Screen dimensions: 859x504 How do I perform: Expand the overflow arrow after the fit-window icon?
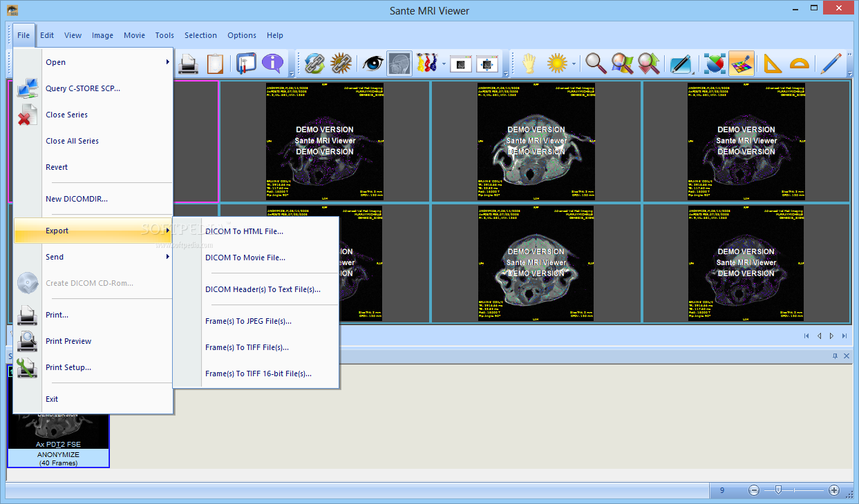point(507,73)
